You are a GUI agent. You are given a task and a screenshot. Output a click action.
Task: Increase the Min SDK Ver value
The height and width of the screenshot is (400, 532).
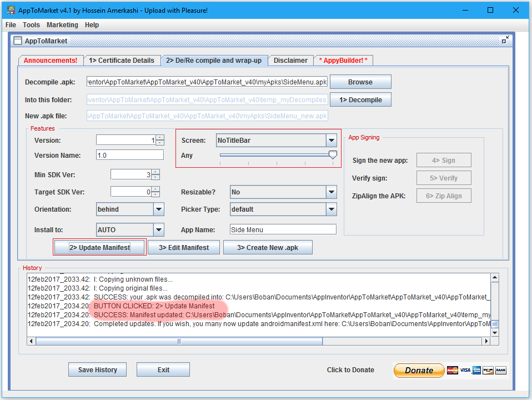click(155, 172)
